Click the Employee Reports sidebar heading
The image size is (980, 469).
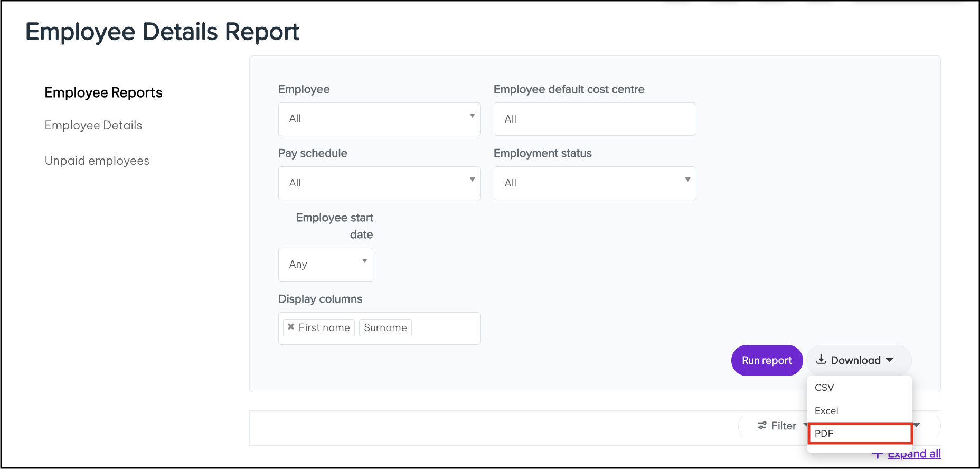point(103,93)
